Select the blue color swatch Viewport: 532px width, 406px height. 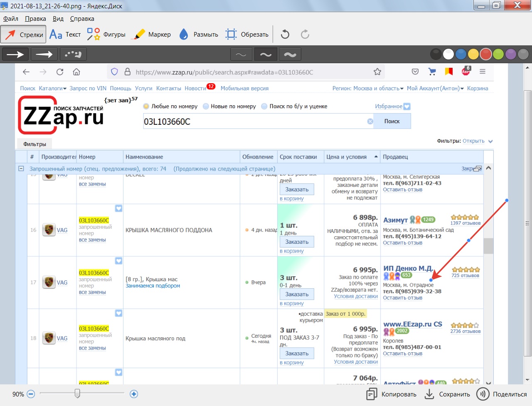461,54
